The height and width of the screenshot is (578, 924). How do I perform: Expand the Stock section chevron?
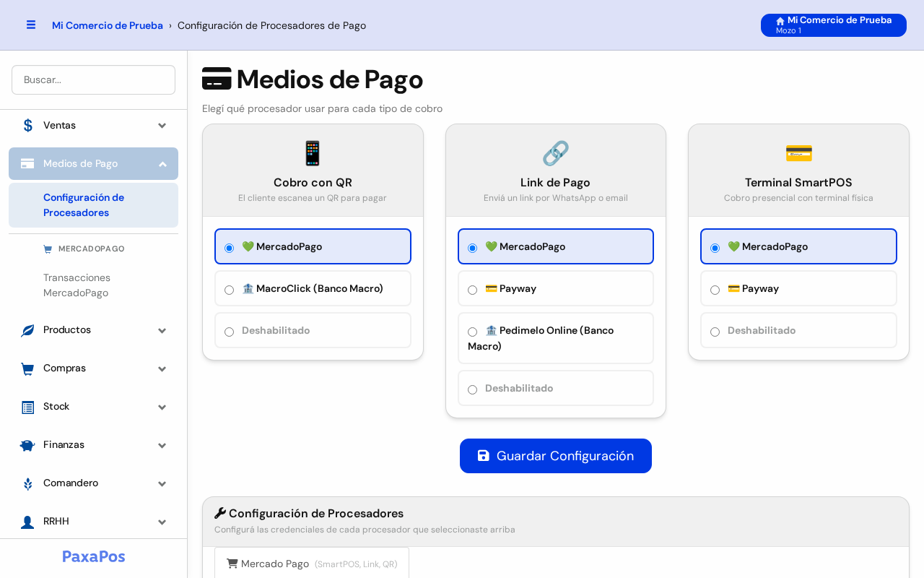point(162,407)
